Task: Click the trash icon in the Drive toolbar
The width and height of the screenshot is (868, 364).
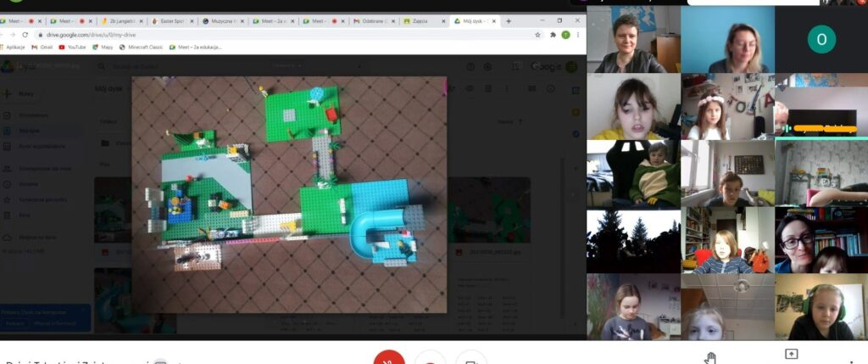Action: (487, 88)
